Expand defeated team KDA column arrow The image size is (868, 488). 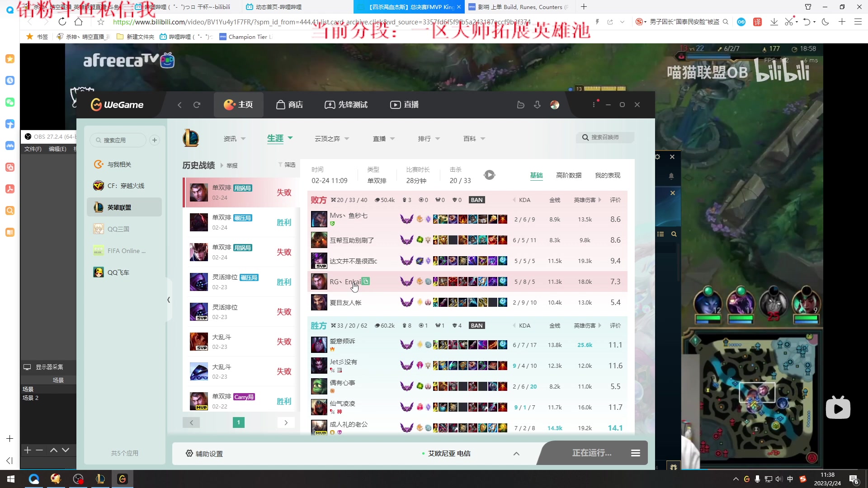(x=514, y=200)
